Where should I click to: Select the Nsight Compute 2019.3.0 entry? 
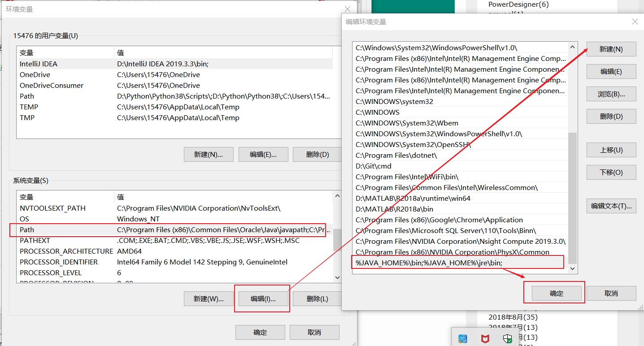point(460,242)
